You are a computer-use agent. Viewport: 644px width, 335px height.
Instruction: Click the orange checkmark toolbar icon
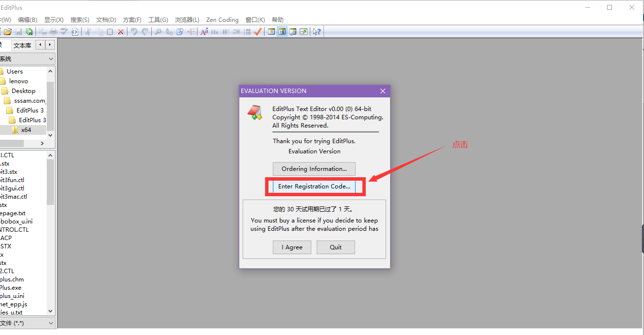(257, 32)
